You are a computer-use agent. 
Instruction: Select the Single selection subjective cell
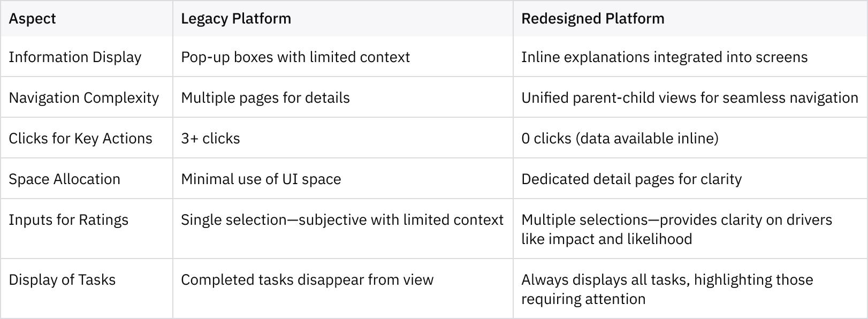point(342,229)
